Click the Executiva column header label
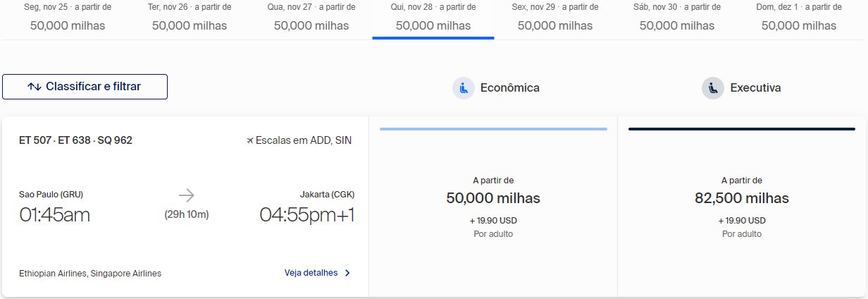Image resolution: width=868 pixels, height=299 pixels. 755,88
